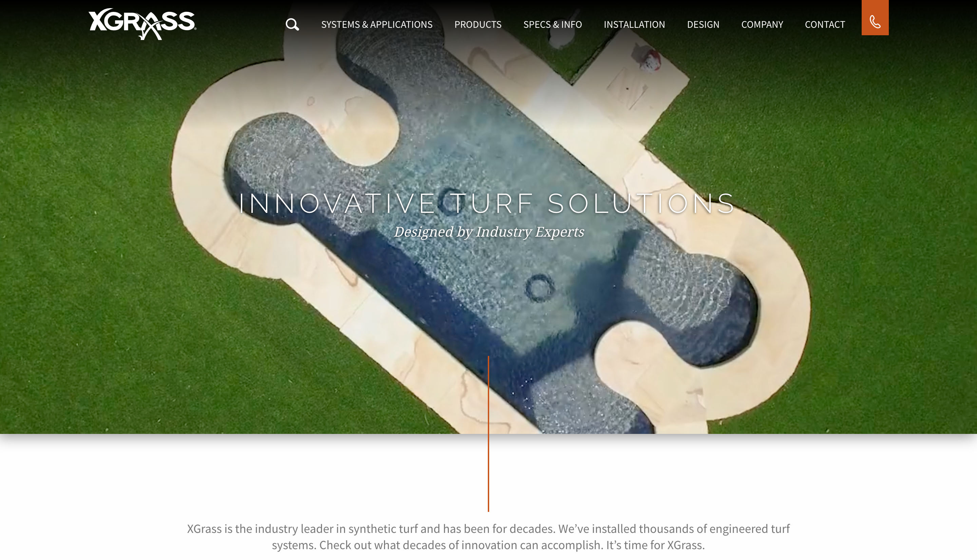Click the Innovative Turf Solutions headline
977x560 pixels.
(x=487, y=203)
